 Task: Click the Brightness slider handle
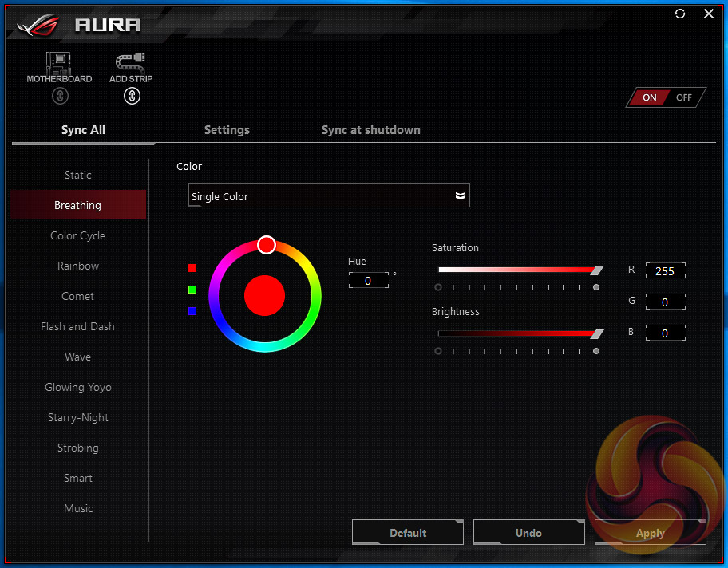(x=597, y=333)
